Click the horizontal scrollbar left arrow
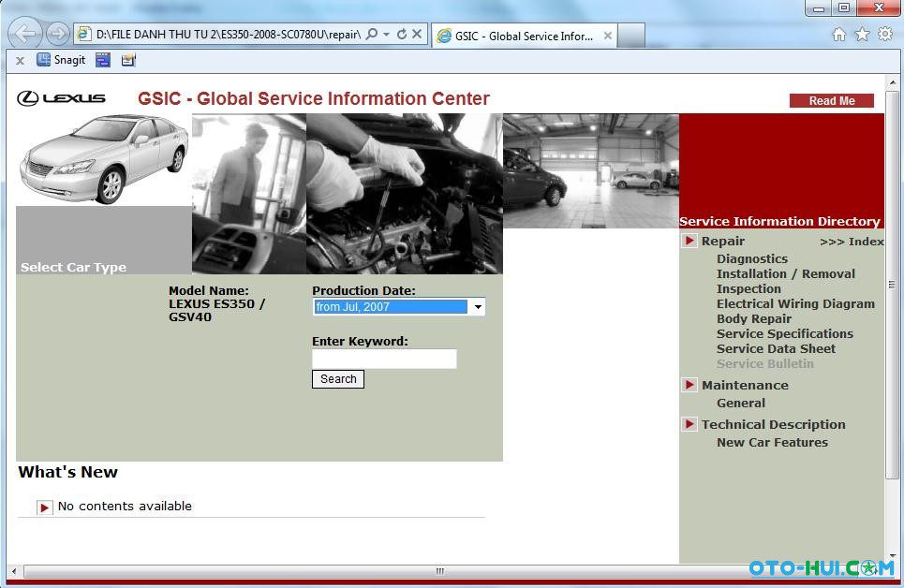This screenshot has height=588, width=904. point(14,571)
